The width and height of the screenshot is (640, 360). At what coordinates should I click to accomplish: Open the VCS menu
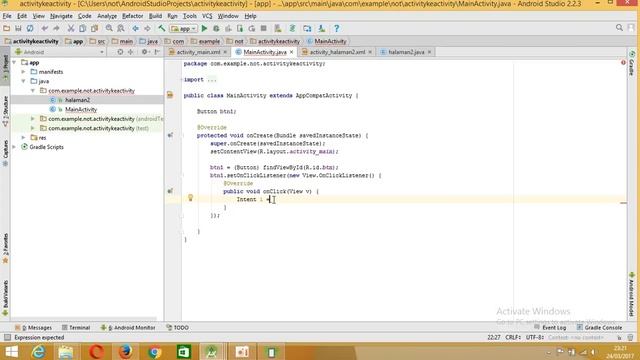(207, 16)
